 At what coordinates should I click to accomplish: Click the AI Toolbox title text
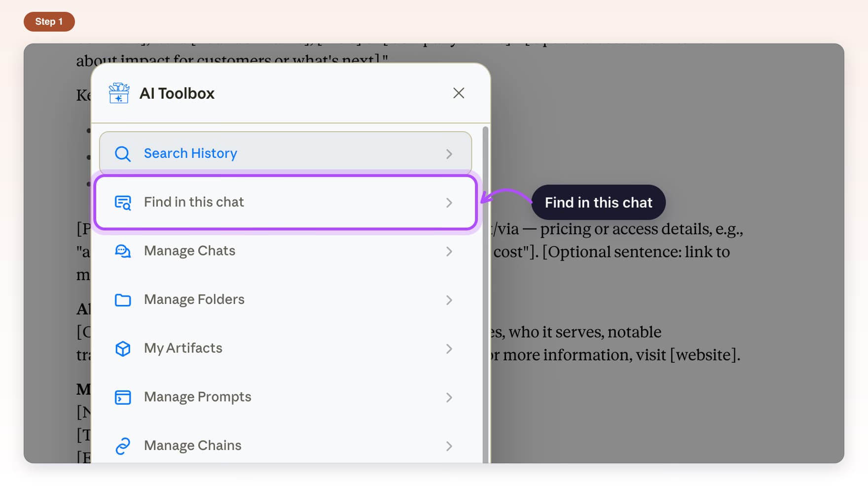click(177, 93)
